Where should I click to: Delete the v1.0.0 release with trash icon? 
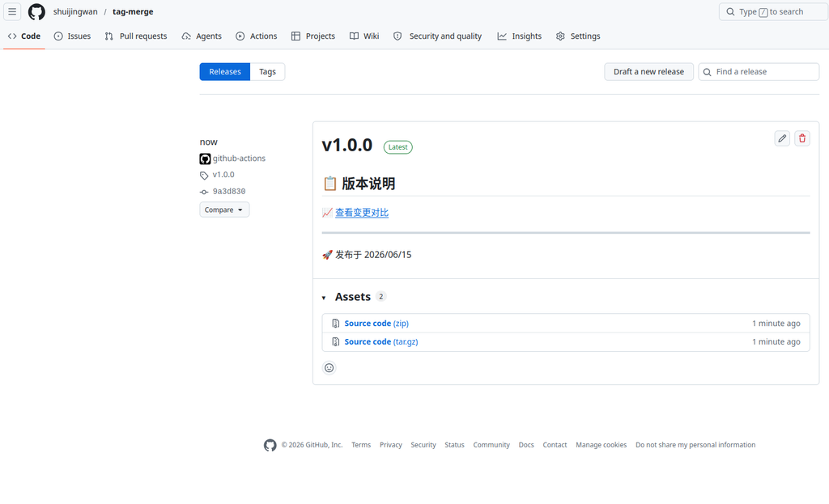tap(802, 138)
